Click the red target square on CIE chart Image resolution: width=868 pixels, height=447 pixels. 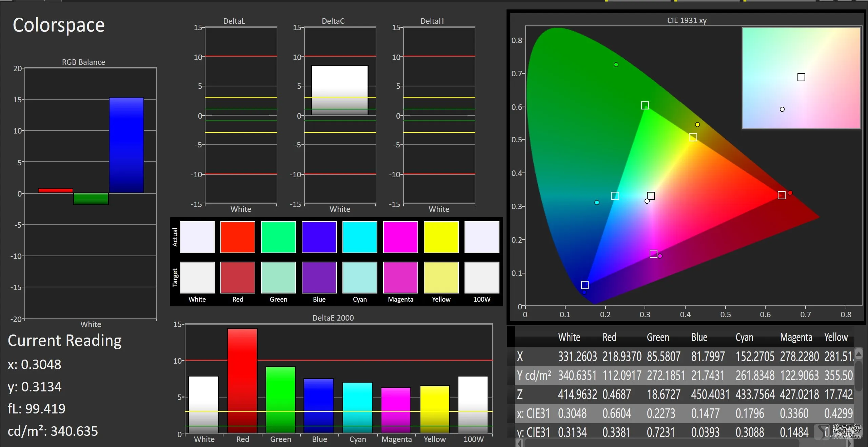(782, 195)
